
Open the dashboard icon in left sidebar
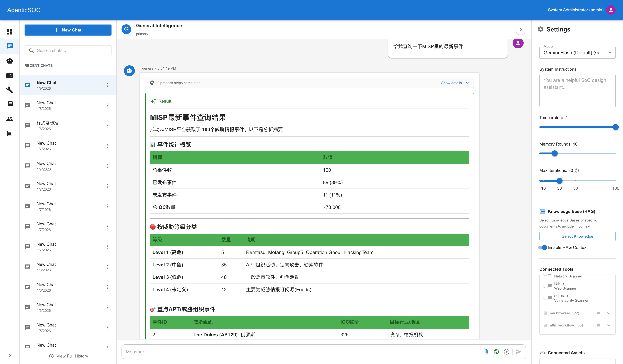[10, 32]
